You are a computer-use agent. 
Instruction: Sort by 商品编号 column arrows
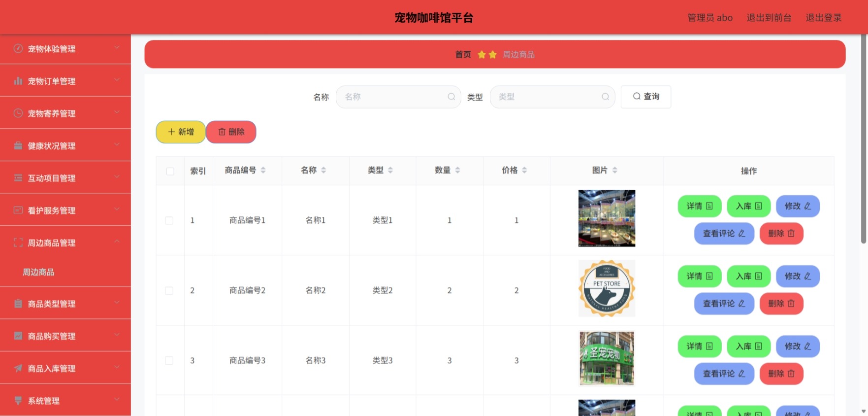pos(263,170)
